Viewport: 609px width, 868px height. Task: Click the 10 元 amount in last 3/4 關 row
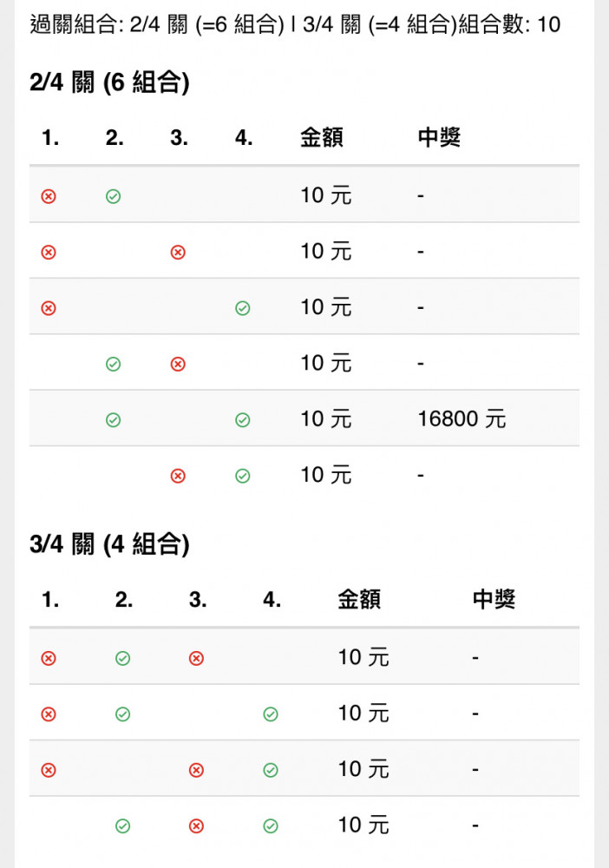pos(363,825)
